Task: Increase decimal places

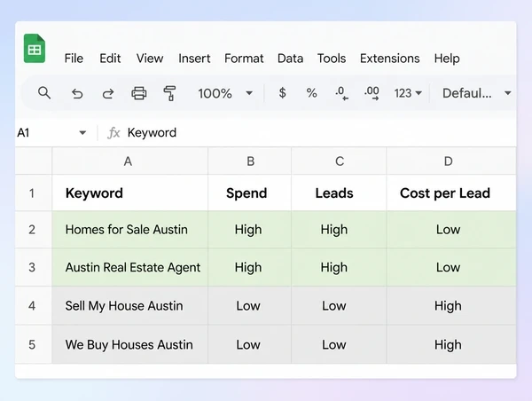Action: click(372, 93)
